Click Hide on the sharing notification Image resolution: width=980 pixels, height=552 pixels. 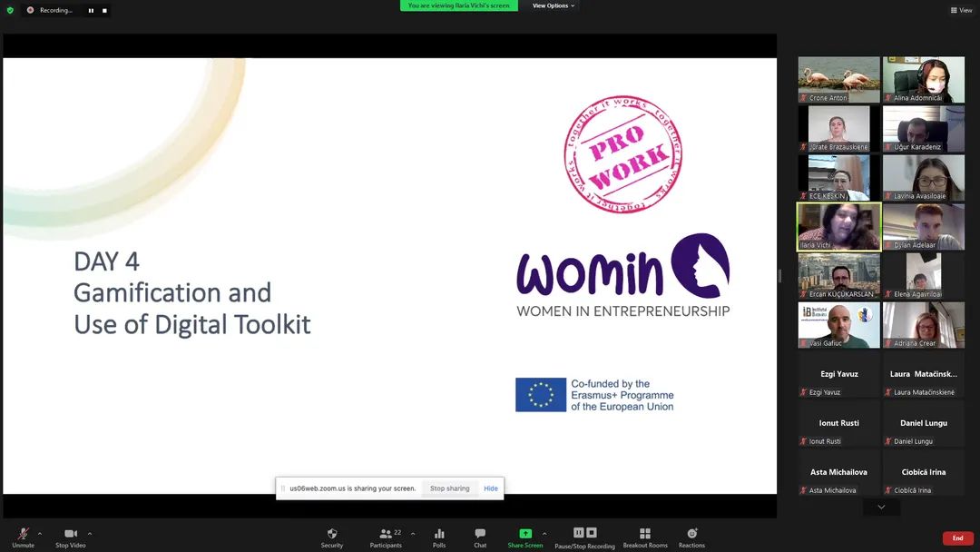pyautogui.click(x=491, y=488)
